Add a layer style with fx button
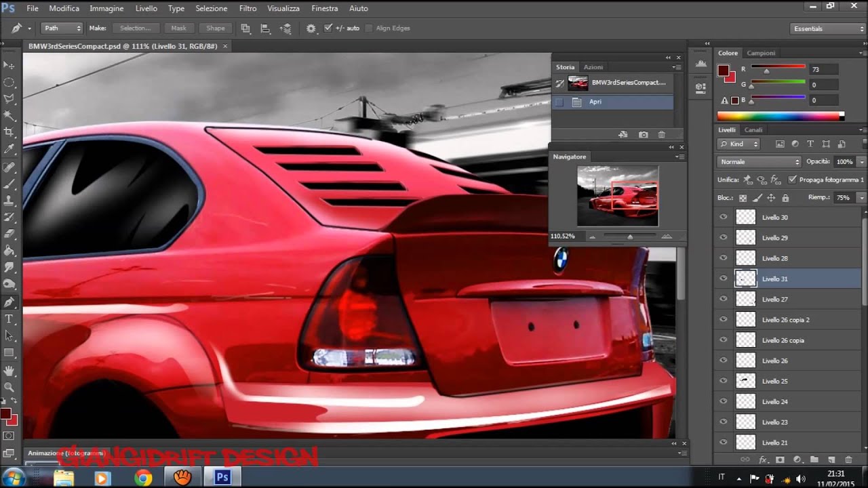 [762, 460]
